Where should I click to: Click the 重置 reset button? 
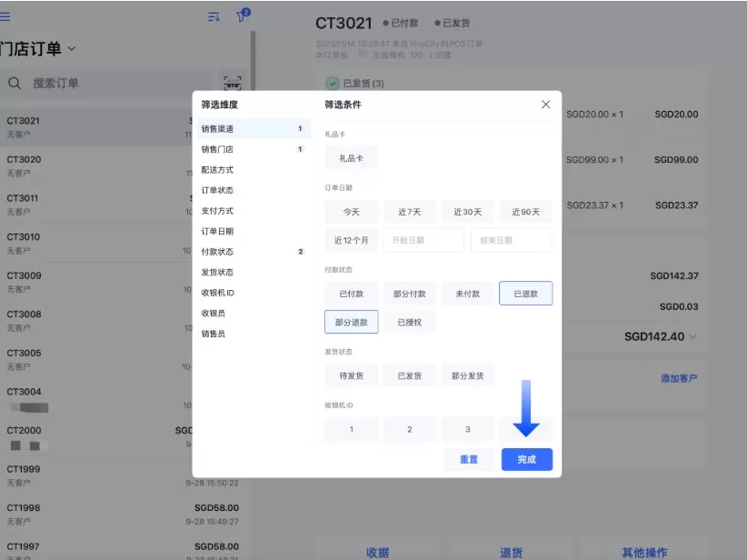click(x=469, y=459)
